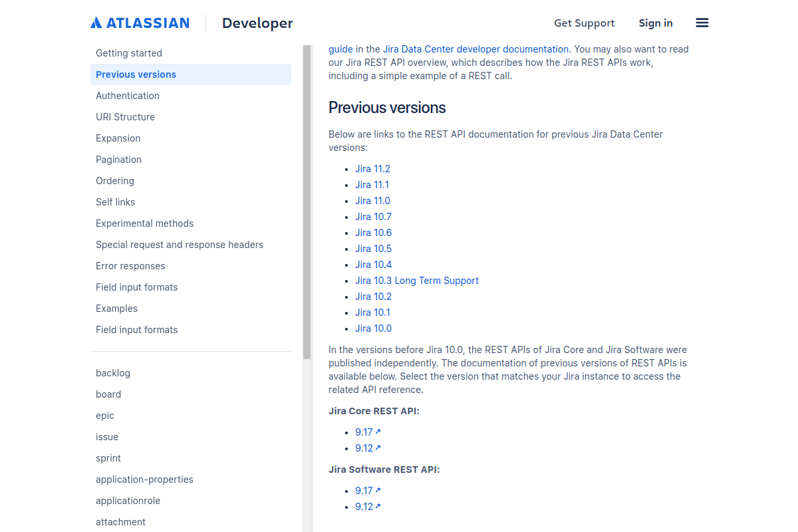Open Jira 10.3 Long Term Support link
Screen dimensions: 798x532
417,281
